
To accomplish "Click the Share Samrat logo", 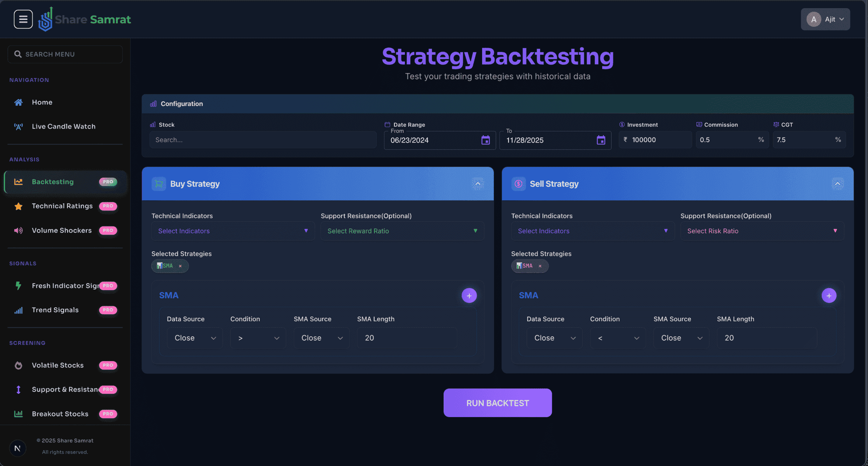I will pyautogui.click(x=84, y=19).
